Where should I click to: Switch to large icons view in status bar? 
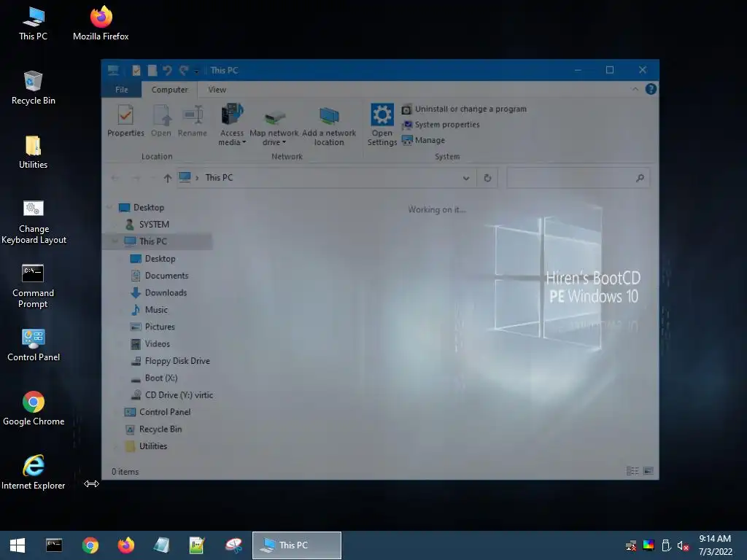648,471
